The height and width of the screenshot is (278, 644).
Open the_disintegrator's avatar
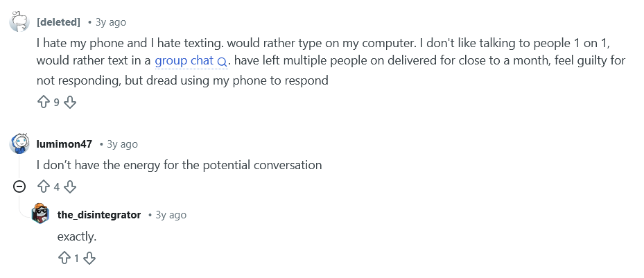41,215
